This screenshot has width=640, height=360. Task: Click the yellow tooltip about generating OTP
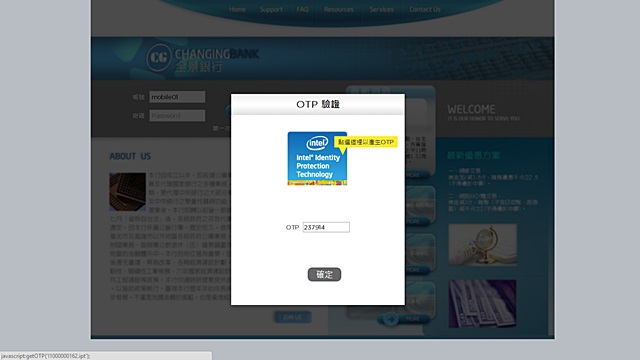[366, 142]
